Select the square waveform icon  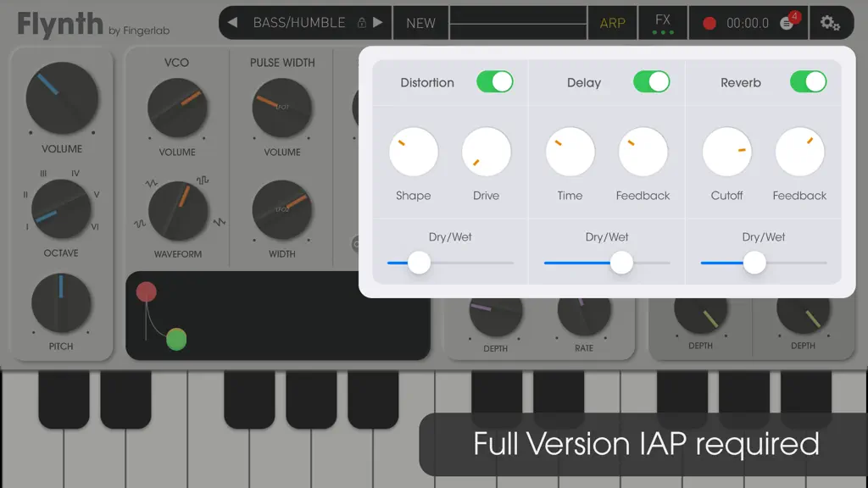pos(202,180)
